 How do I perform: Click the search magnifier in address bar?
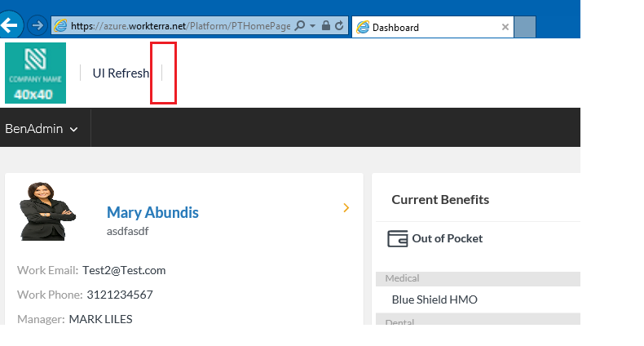pos(299,26)
